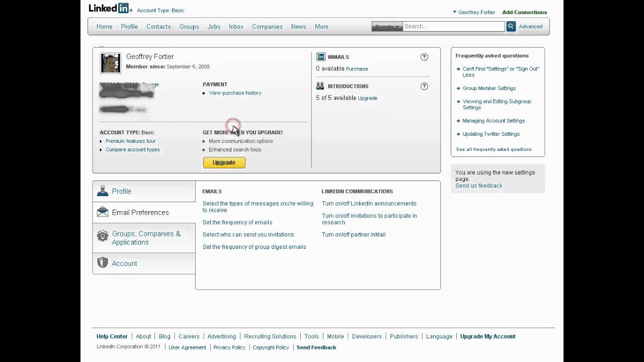This screenshot has width=644, height=362.
Task: Open Help Center in footer
Action: coord(112,336)
